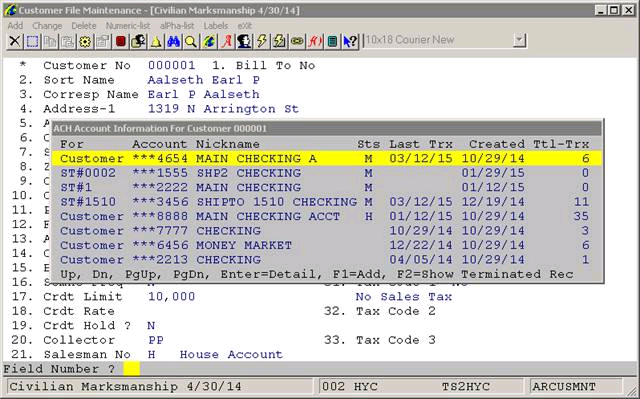
Task: Click the Ttl-Trx column header
Action: [x=561, y=144]
